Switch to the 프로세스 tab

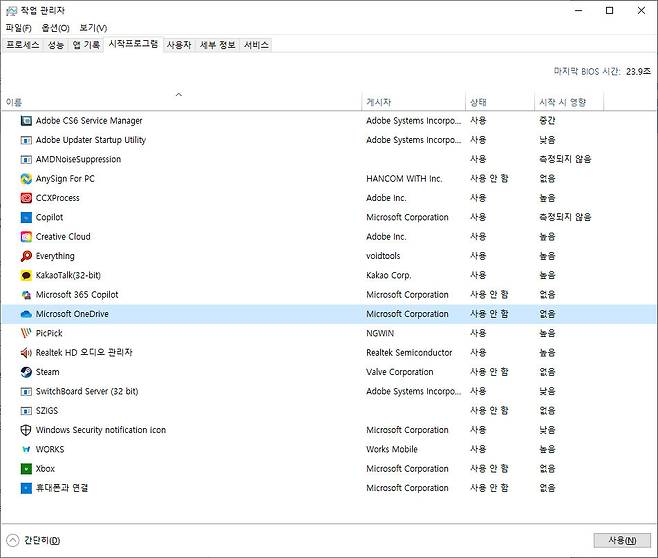point(23,45)
